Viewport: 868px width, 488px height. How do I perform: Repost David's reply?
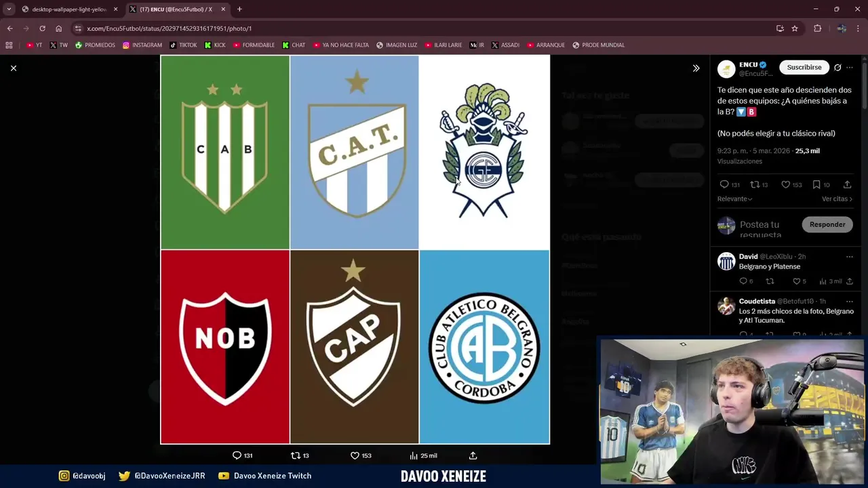(x=770, y=281)
